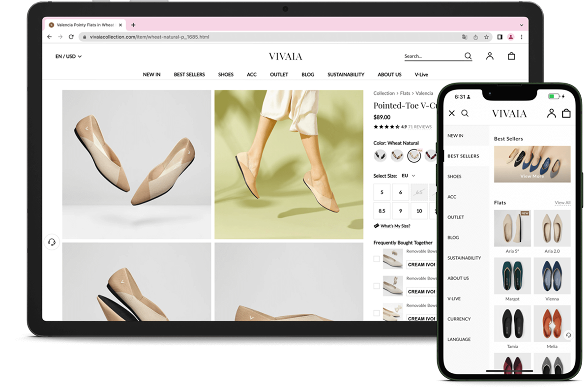Bookmark page with the star icon
The width and height of the screenshot is (588, 391).
coord(486,37)
